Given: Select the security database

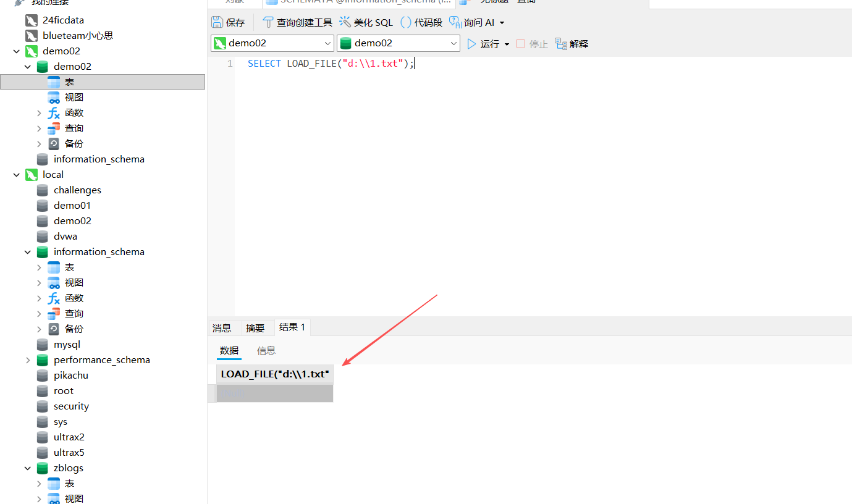Looking at the screenshot, I should 71,406.
